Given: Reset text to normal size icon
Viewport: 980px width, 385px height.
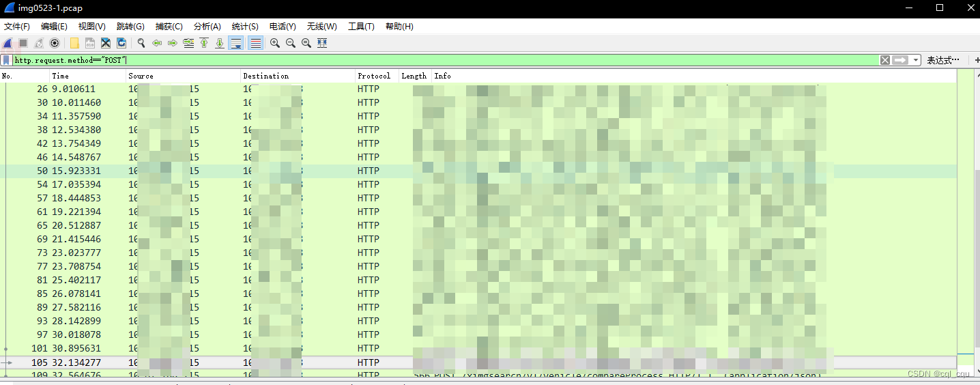Looking at the screenshot, I should coord(306,43).
